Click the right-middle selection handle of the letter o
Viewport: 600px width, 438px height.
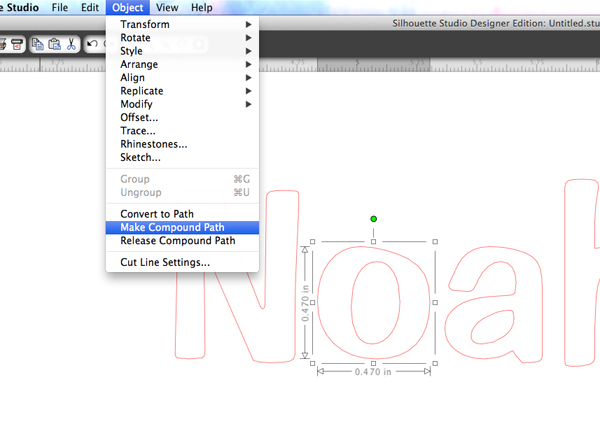435,303
